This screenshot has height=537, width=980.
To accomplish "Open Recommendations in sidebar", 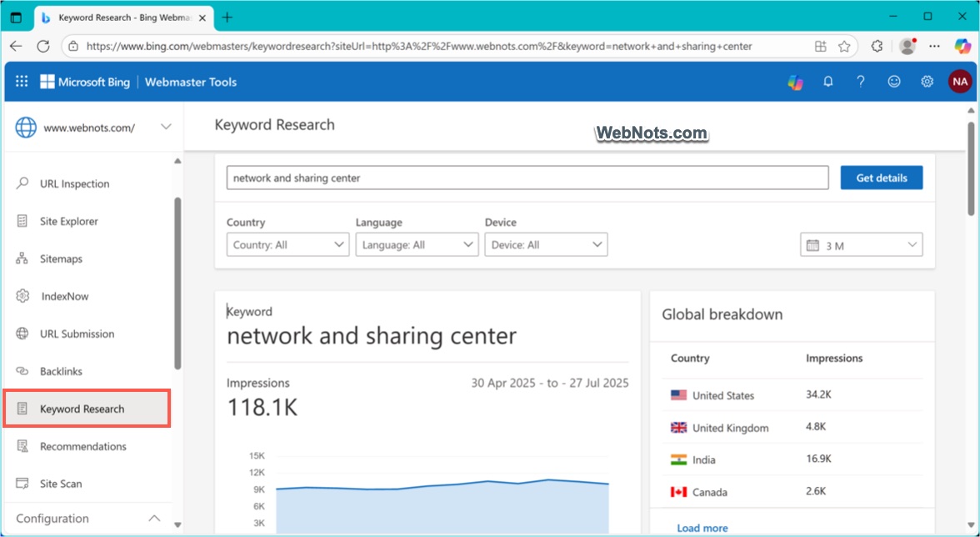I will pos(83,446).
